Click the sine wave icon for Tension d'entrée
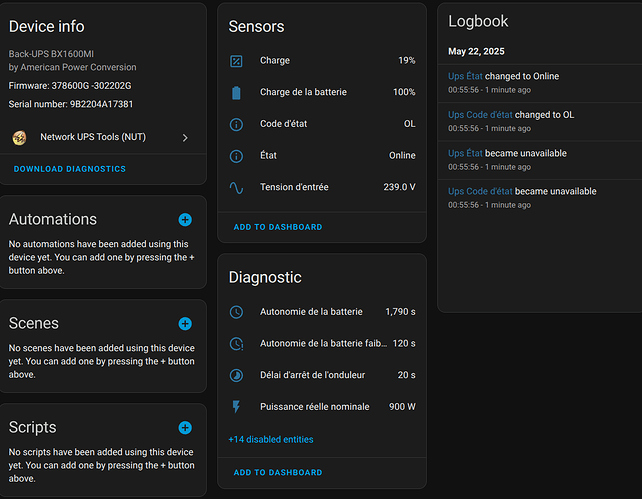 (x=236, y=187)
